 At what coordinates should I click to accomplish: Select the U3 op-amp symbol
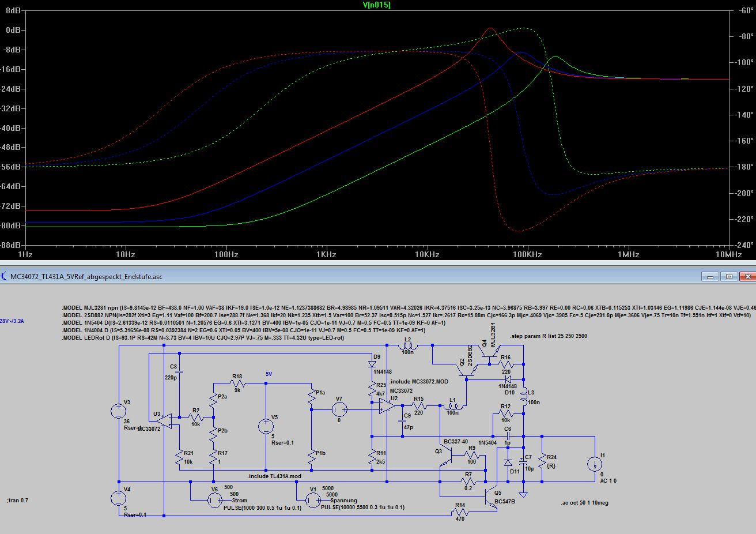pos(163,420)
